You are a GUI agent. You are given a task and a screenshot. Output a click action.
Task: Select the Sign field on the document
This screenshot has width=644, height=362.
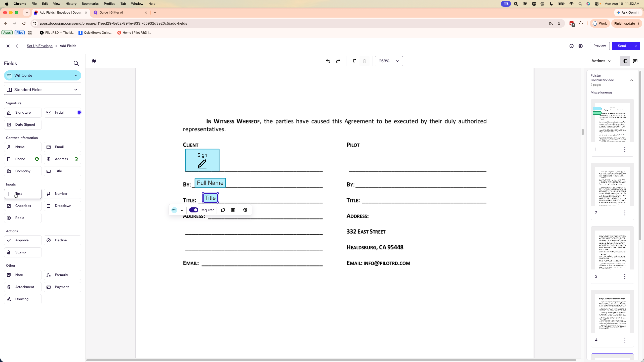click(x=202, y=160)
